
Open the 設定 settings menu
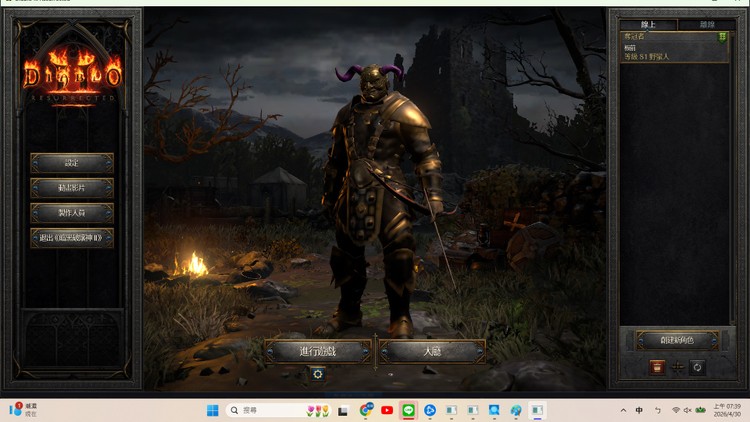click(x=72, y=163)
